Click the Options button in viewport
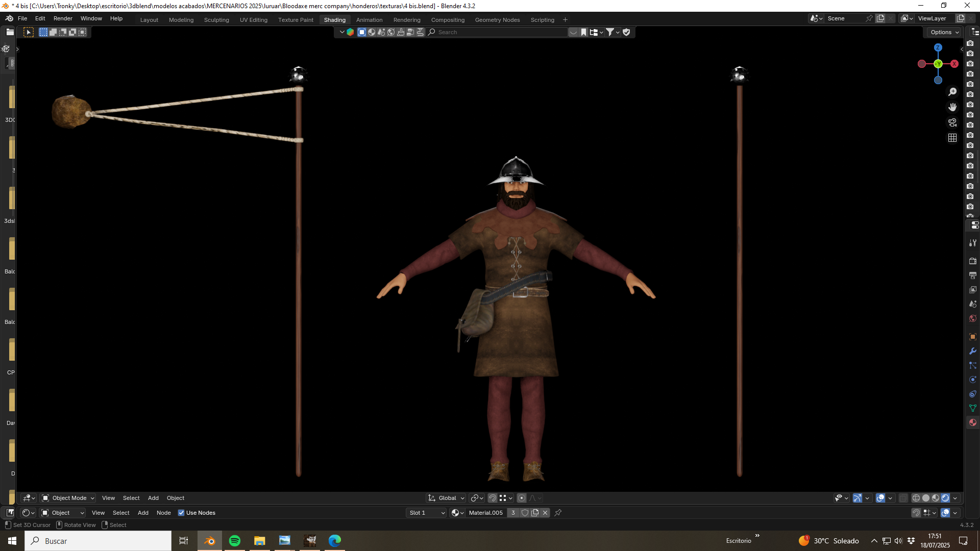980x551 pixels. (944, 32)
